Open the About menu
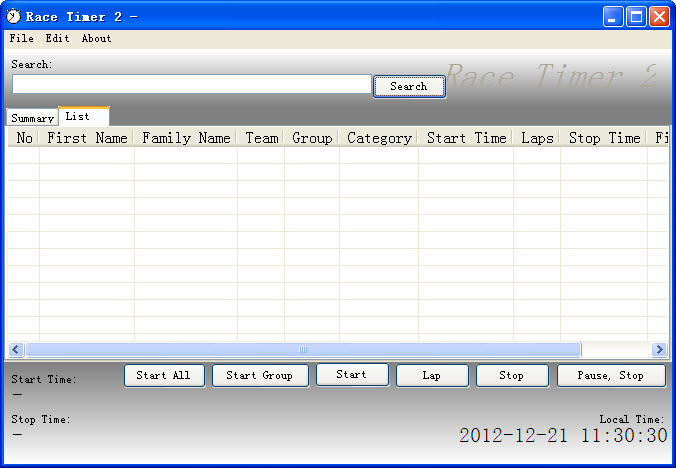This screenshot has height=468, width=676. click(97, 38)
